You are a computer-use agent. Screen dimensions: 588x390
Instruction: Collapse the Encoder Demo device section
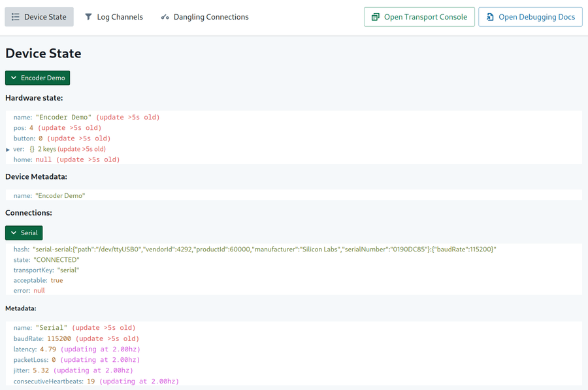pos(37,78)
